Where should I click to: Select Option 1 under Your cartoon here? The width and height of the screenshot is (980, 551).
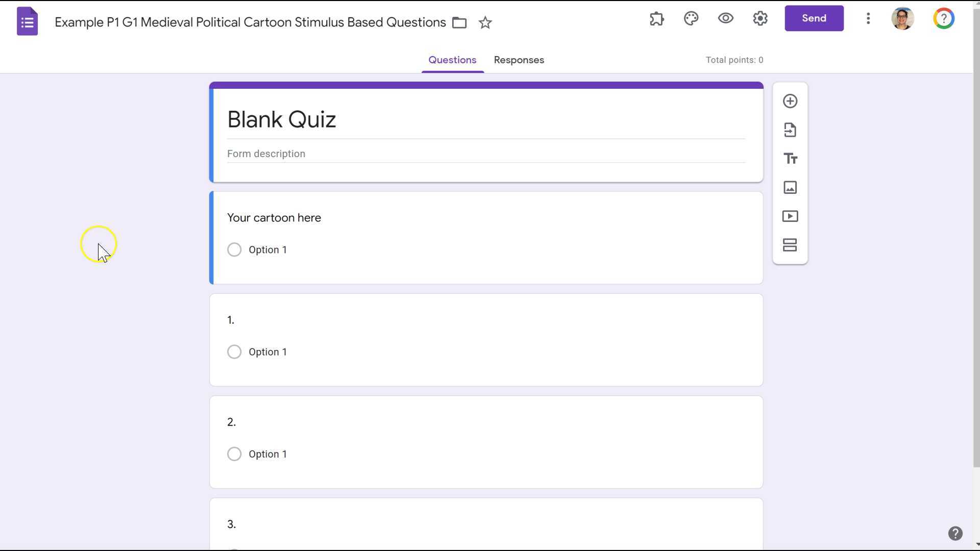coord(234,249)
